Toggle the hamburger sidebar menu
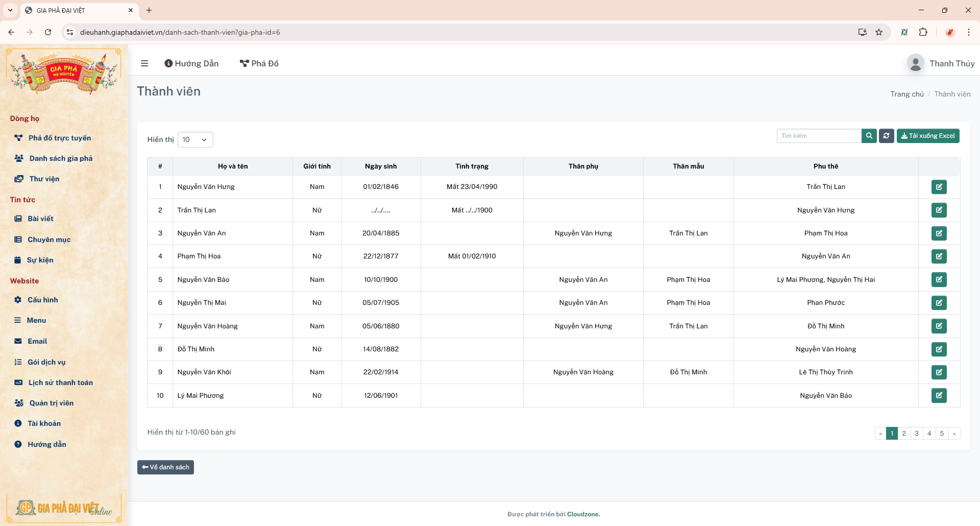The height and width of the screenshot is (526, 980). (144, 63)
